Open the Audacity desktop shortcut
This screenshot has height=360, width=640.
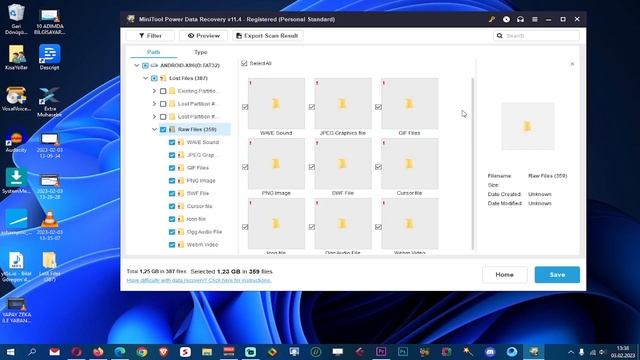(16, 142)
